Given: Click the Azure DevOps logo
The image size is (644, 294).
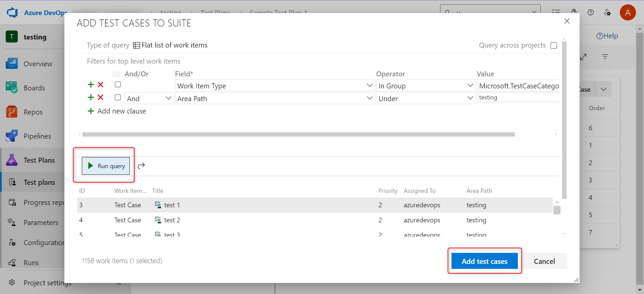Looking at the screenshot, I should point(12,13).
